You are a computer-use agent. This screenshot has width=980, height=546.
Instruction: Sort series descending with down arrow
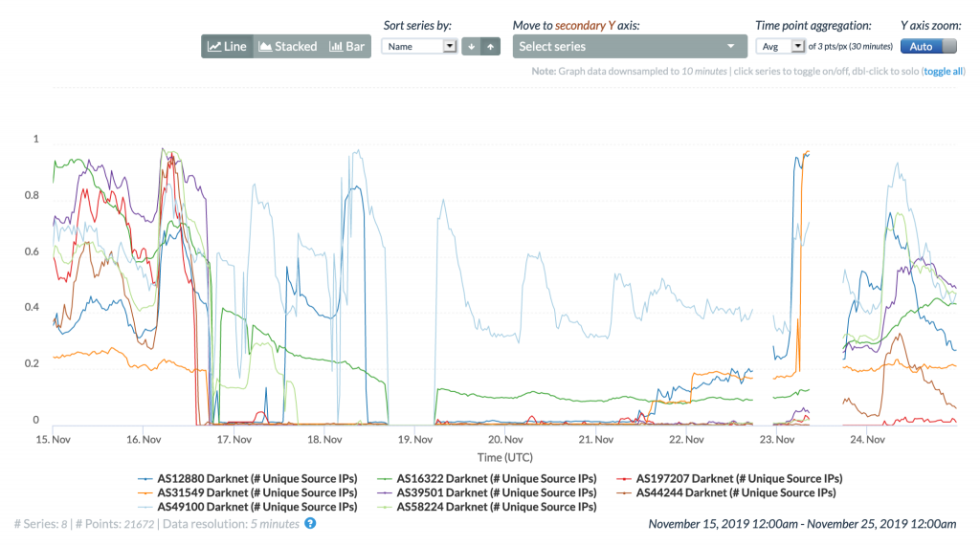click(x=471, y=46)
